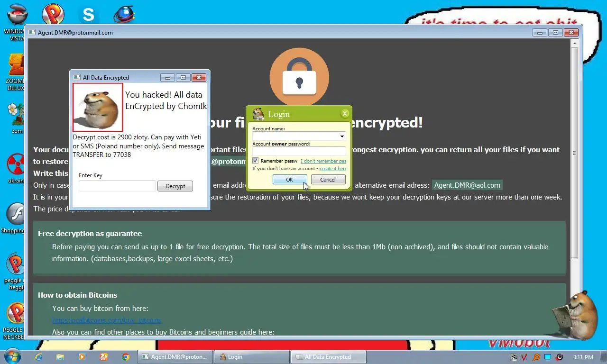Open the orange browser icon before Chrome

[104, 357]
